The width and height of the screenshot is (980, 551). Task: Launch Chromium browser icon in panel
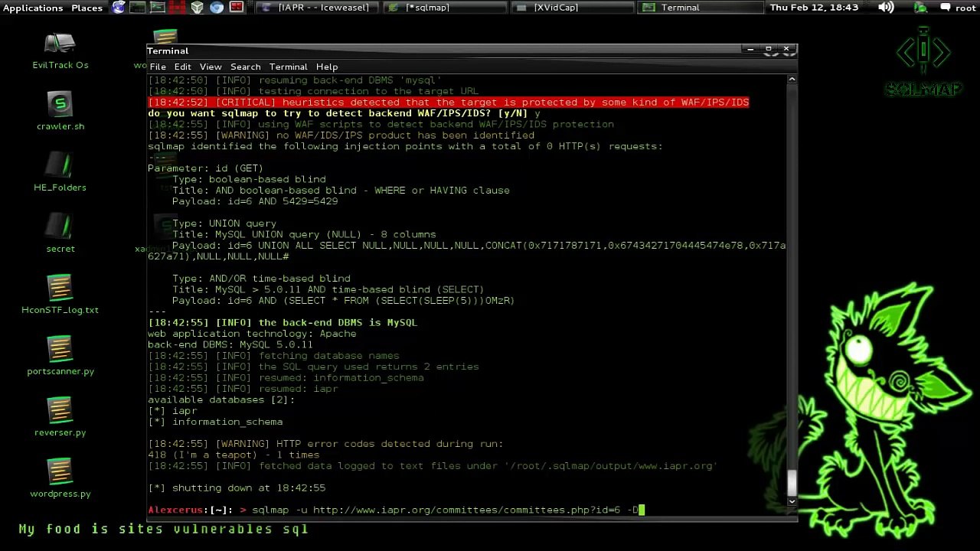(217, 8)
